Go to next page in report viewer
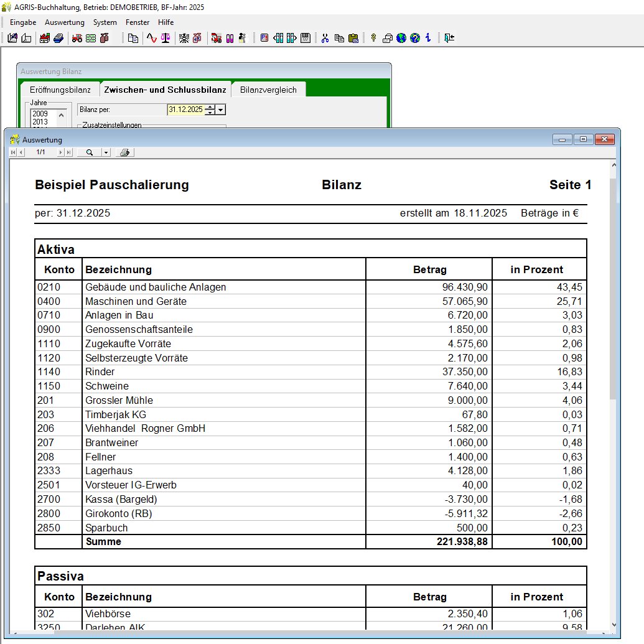Screen dimensions: 644x644 point(60,152)
